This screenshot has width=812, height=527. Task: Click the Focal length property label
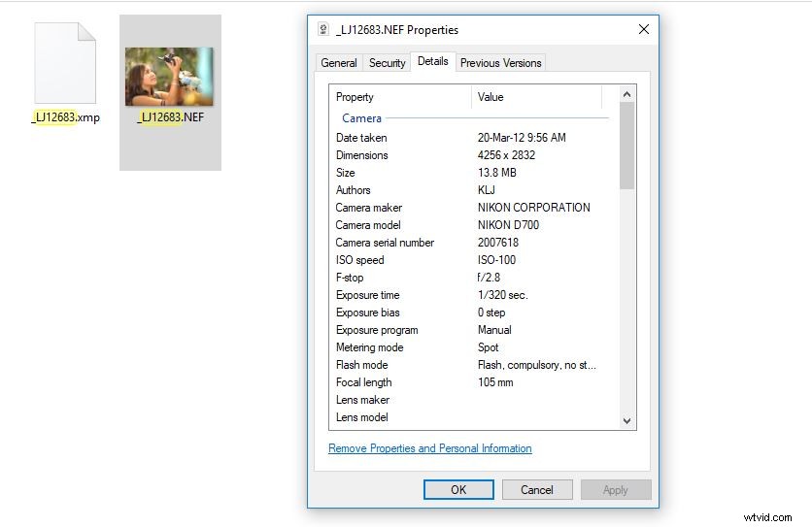point(363,382)
